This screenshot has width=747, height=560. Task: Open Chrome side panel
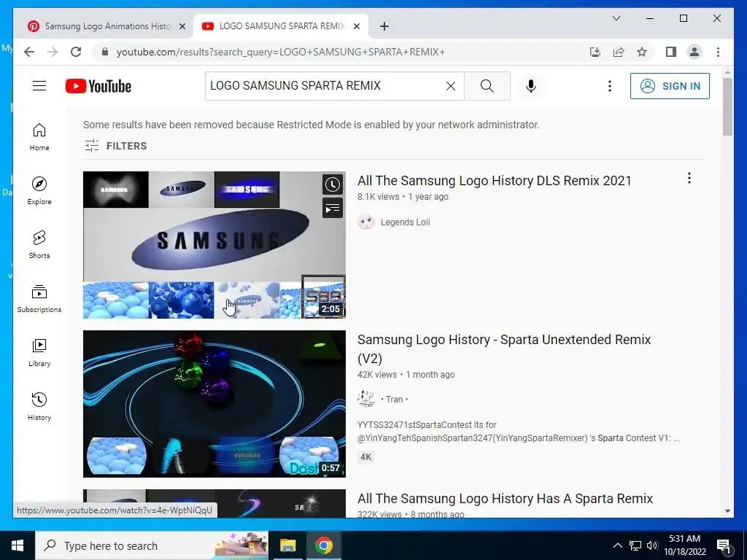pyautogui.click(x=671, y=52)
